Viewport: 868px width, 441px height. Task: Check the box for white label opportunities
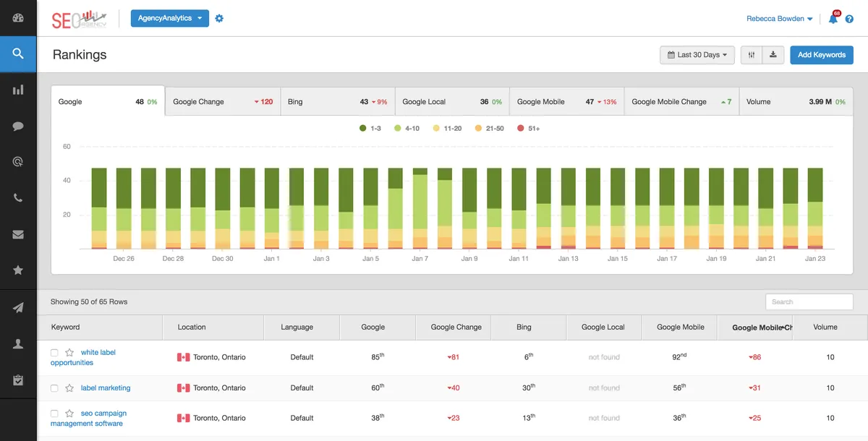pos(54,353)
